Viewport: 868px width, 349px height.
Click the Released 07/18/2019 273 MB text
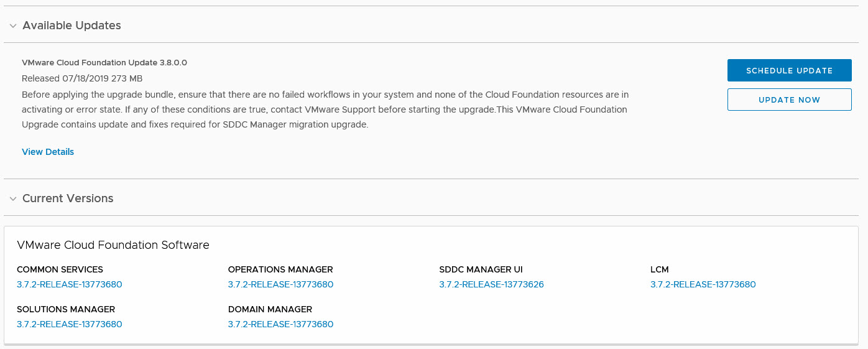(82, 78)
